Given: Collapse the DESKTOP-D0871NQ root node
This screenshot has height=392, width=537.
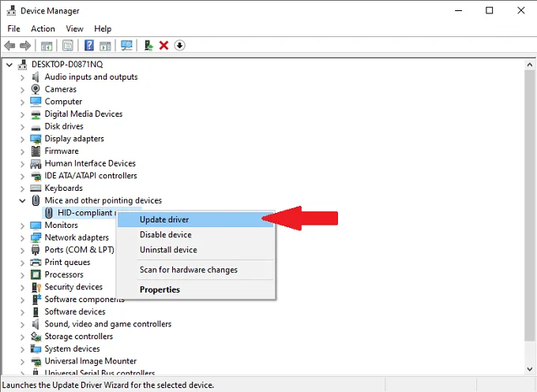Looking at the screenshot, I should (x=9, y=65).
